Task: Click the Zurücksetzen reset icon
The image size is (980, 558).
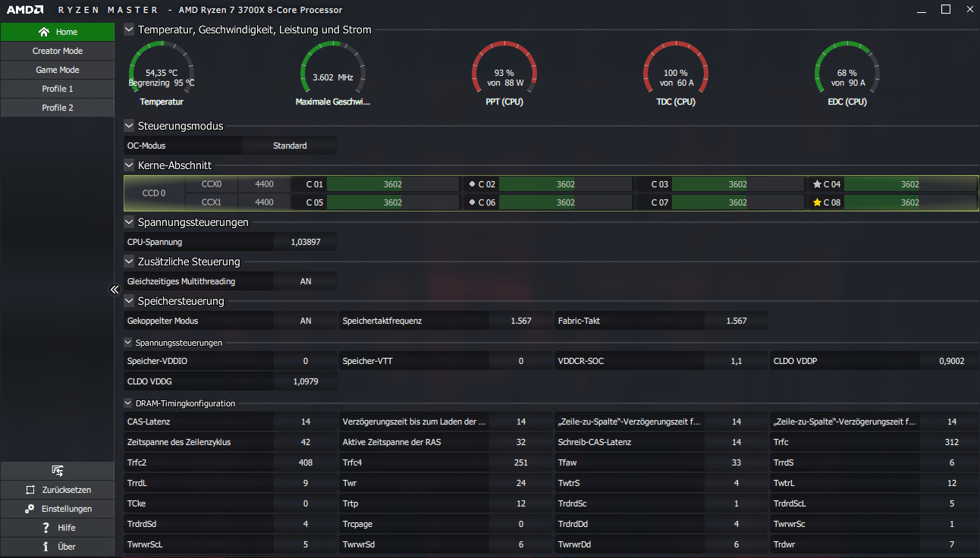Action: click(30, 490)
